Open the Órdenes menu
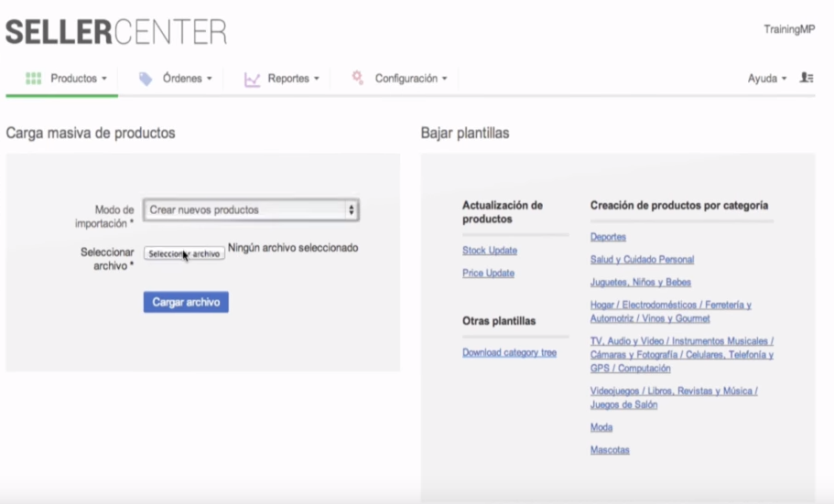Screen dimensions: 834x504 [x=187, y=79]
